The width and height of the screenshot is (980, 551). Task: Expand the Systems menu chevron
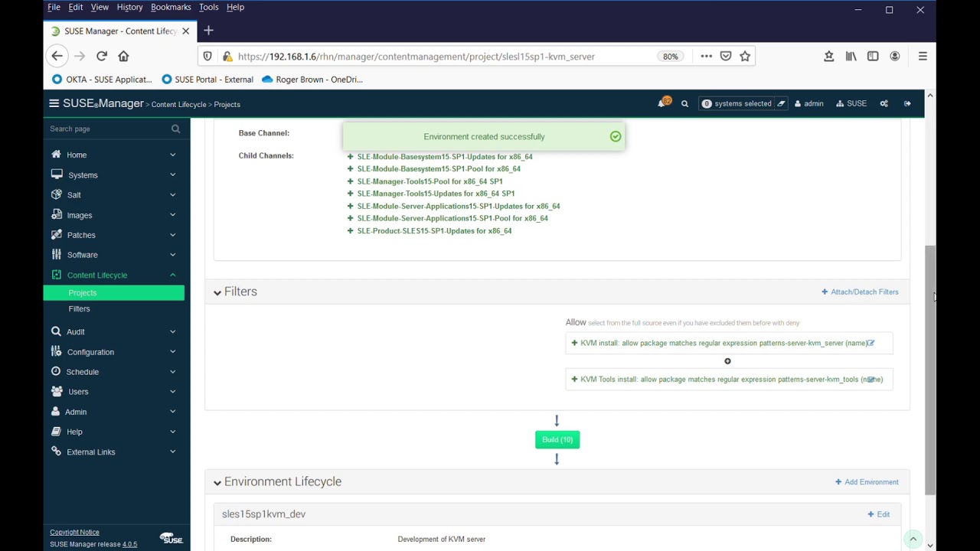point(172,174)
